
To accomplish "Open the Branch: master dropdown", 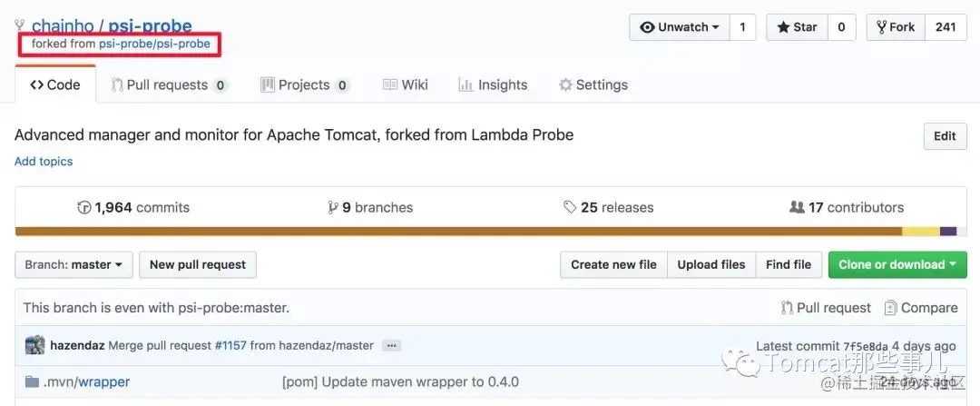I will pyautogui.click(x=73, y=264).
